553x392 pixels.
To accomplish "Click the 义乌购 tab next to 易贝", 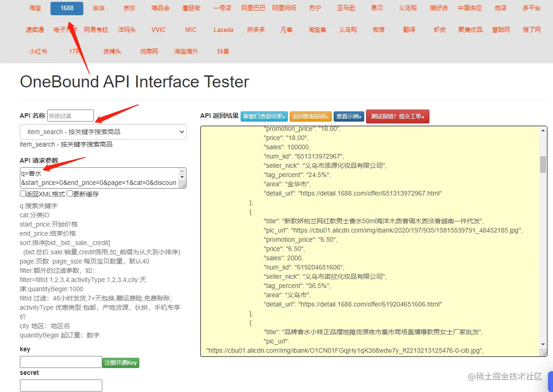I will (x=408, y=8).
